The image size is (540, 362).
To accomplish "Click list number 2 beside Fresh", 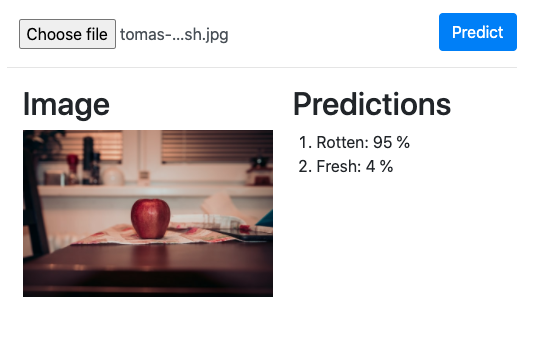I will tap(305, 166).
